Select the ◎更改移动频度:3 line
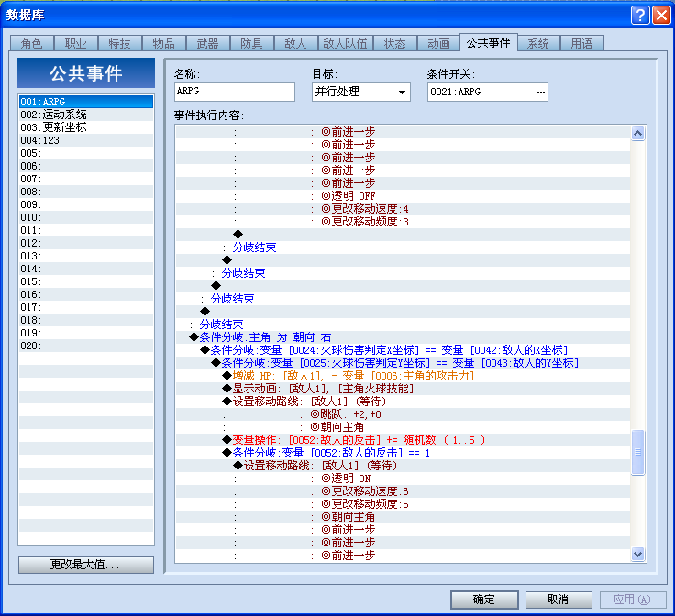The width and height of the screenshot is (675, 616). pyautogui.click(x=403, y=222)
